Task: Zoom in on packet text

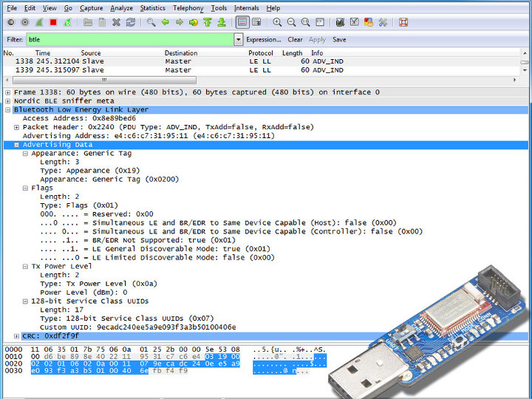Action: (277, 22)
